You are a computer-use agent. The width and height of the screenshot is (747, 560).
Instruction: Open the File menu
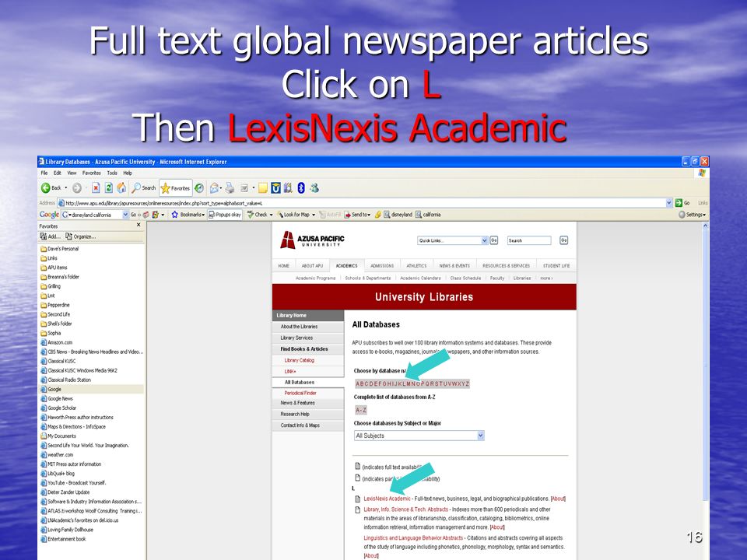(x=44, y=173)
